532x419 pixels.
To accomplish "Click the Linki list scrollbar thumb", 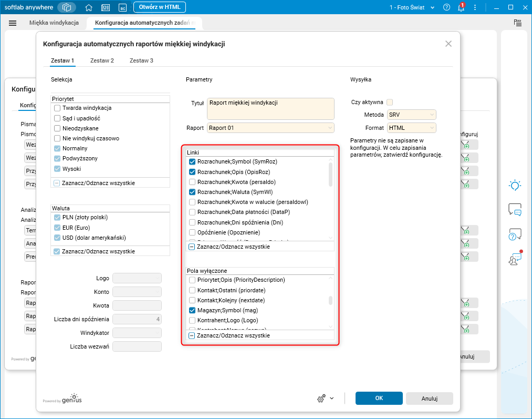I will click(x=330, y=174).
